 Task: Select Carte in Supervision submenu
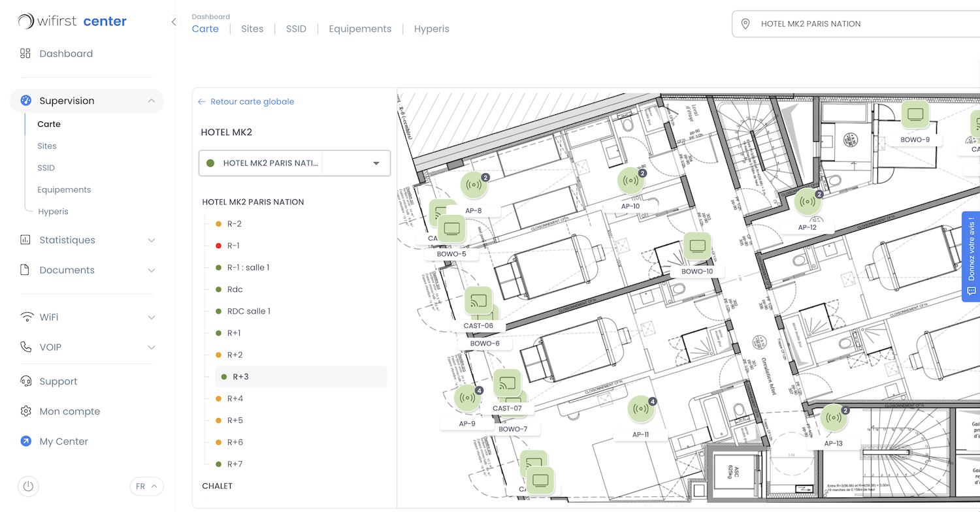[x=49, y=124]
